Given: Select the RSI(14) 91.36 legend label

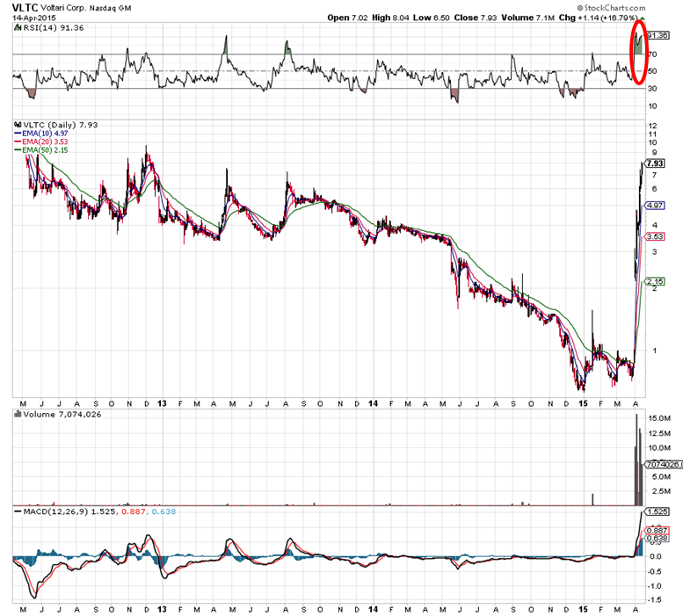Looking at the screenshot, I should 53,28.
